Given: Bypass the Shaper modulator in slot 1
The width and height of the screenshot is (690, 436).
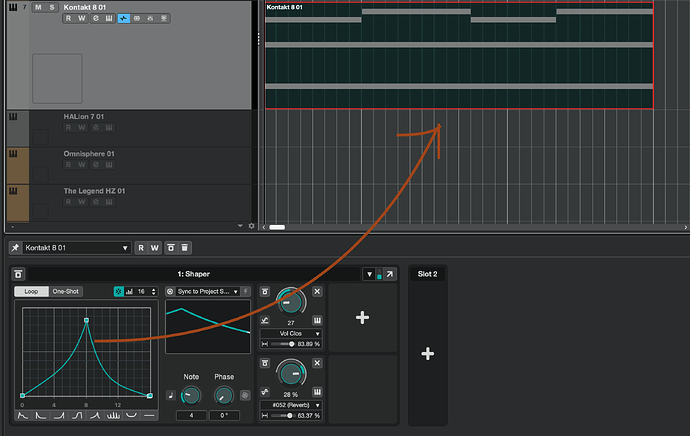Looking at the screenshot, I should click(x=18, y=274).
